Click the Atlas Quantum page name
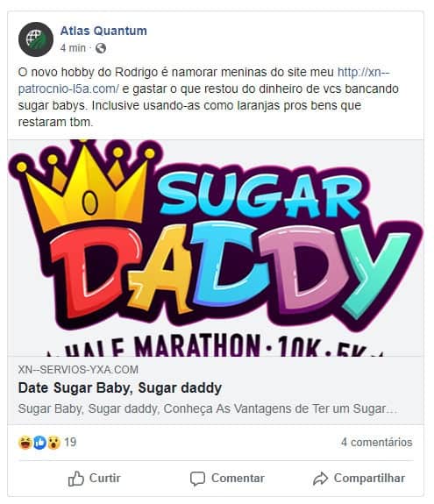This screenshot has width=434, height=504. [103, 31]
